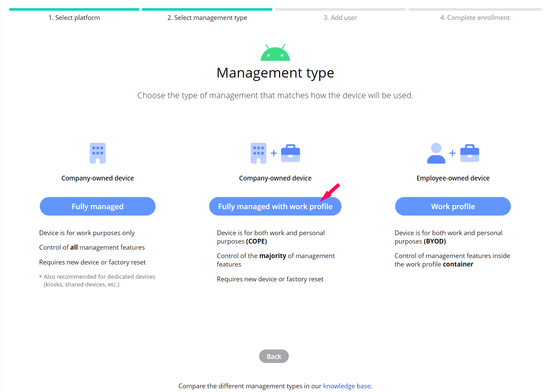The image size is (551, 392).
Task: Choose Fully managed with work profile
Action: 275,206
